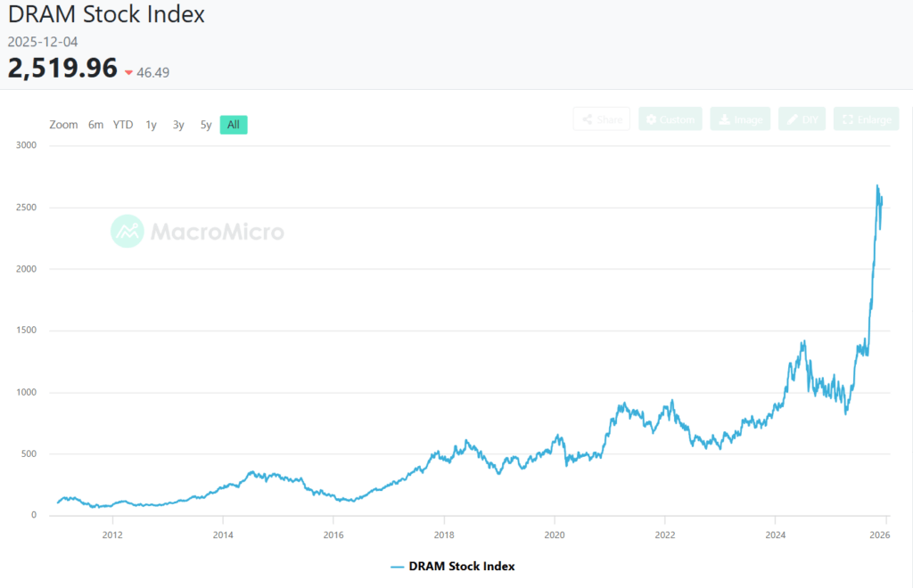
Task: Select the YTD zoom range
Action: (123, 125)
